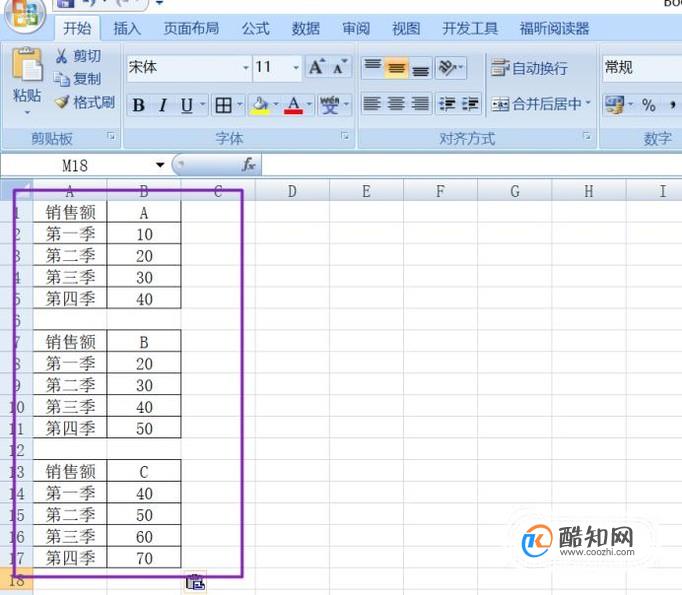The width and height of the screenshot is (682, 595).
Task: Click increase indent icon
Action: pyautogui.click(x=470, y=104)
